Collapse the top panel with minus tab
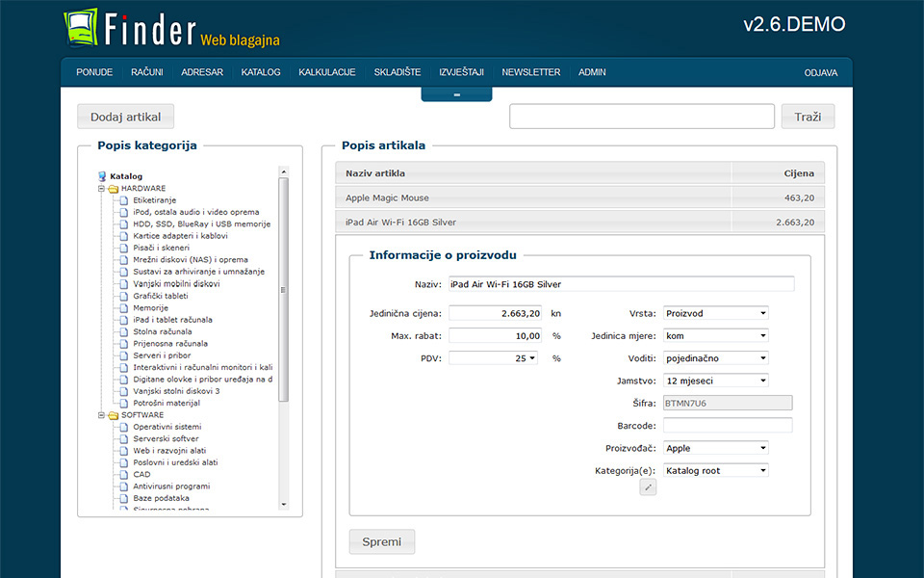The width and height of the screenshot is (924, 578). 456,94
